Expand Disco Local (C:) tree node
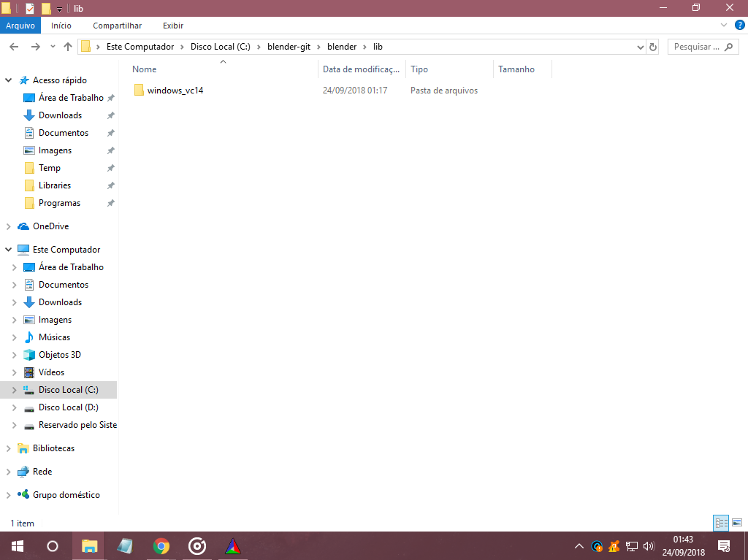 pyautogui.click(x=14, y=390)
